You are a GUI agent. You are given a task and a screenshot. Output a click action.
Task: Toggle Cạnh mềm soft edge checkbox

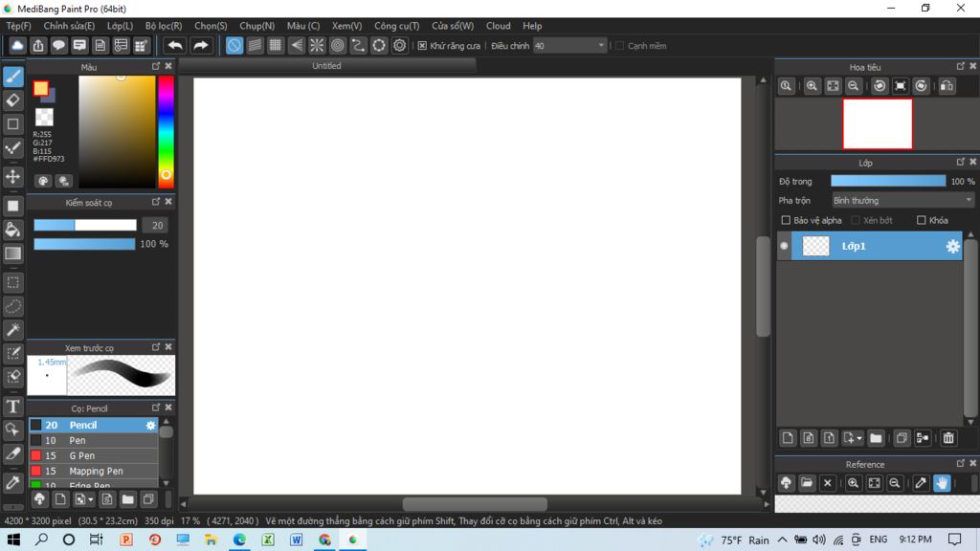[619, 46]
